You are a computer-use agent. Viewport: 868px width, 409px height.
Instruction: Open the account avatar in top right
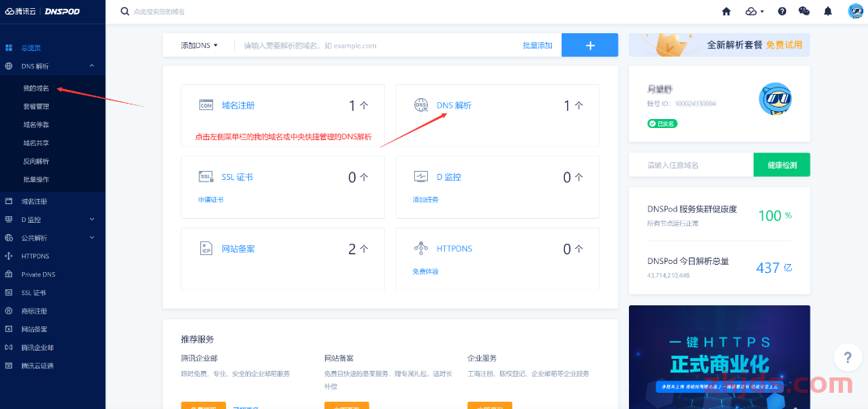pos(857,11)
